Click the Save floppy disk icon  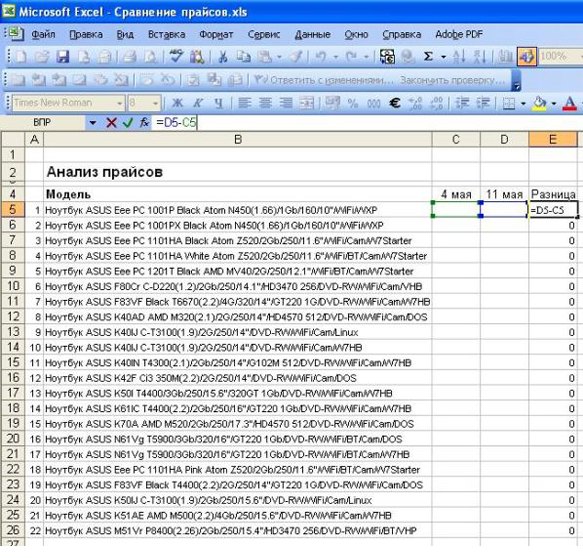[x=63, y=57]
